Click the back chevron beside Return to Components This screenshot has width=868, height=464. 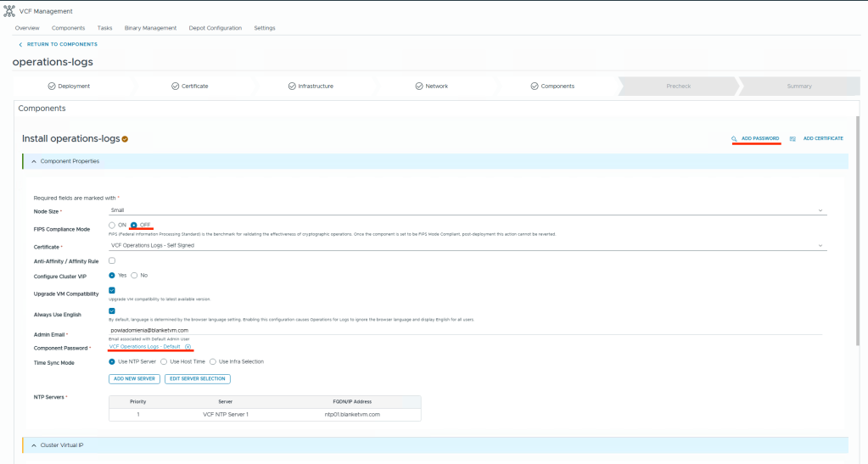(x=20, y=44)
